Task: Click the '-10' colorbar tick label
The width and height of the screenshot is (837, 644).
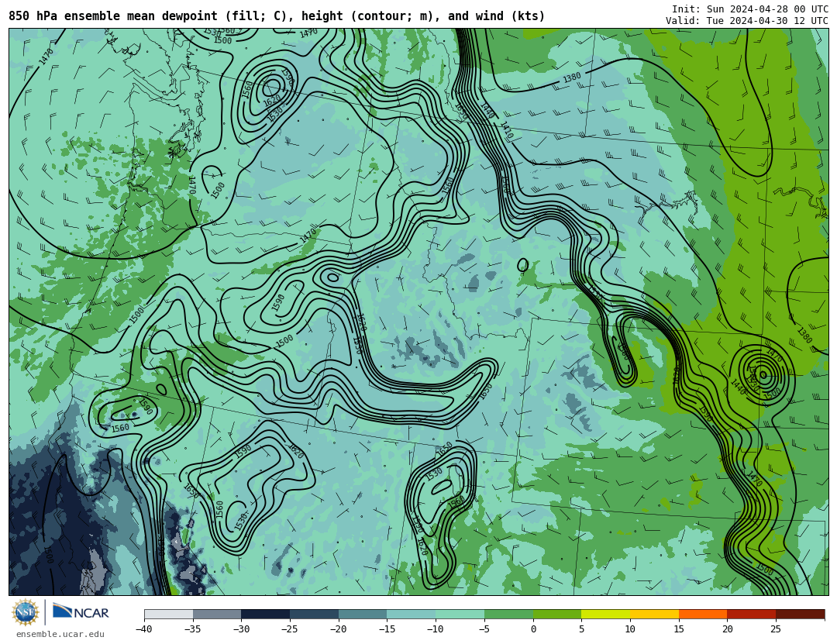Action: [435, 629]
